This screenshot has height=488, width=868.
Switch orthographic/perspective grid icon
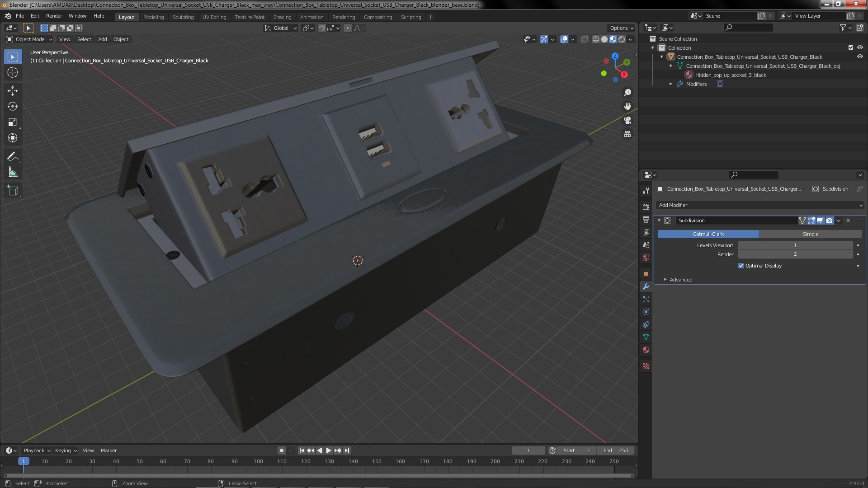tap(627, 134)
